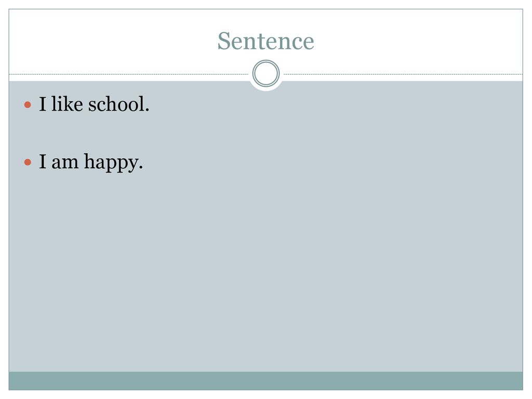The width and height of the screenshot is (532, 399).
Task: Select the orange bullet beside "I am happy."
Action: coord(28,163)
